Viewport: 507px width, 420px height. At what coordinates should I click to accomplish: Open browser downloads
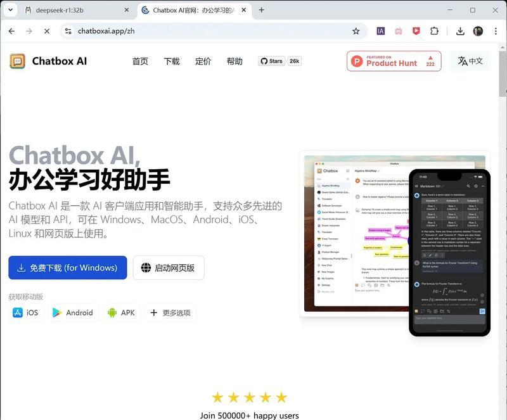460,31
